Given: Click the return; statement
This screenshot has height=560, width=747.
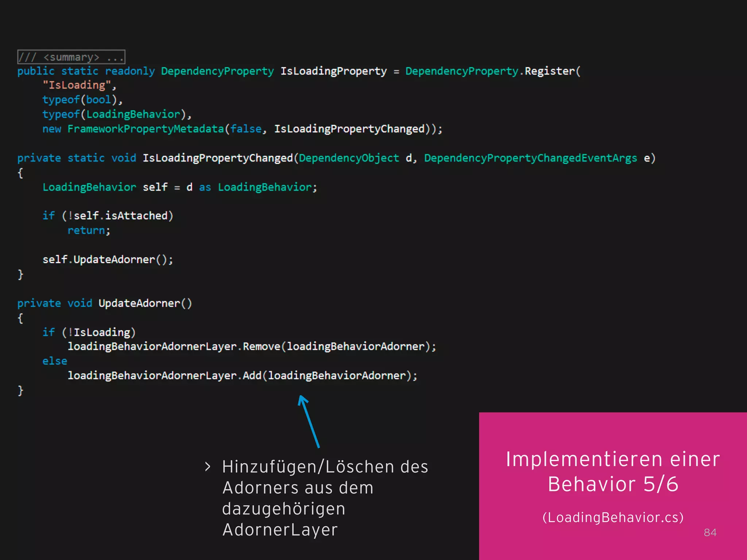Looking at the screenshot, I should pyautogui.click(x=89, y=230).
